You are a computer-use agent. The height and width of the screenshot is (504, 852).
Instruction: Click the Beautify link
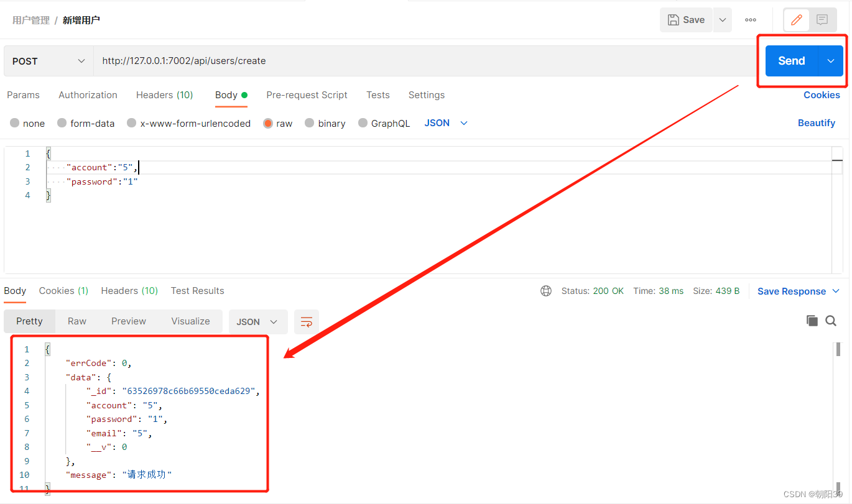coord(817,123)
